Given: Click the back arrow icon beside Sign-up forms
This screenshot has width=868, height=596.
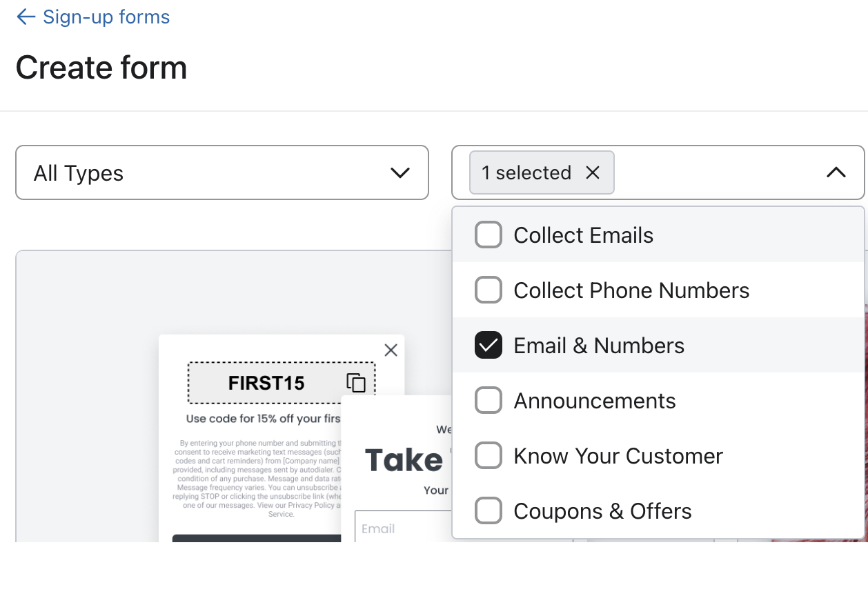Looking at the screenshot, I should coord(26,17).
